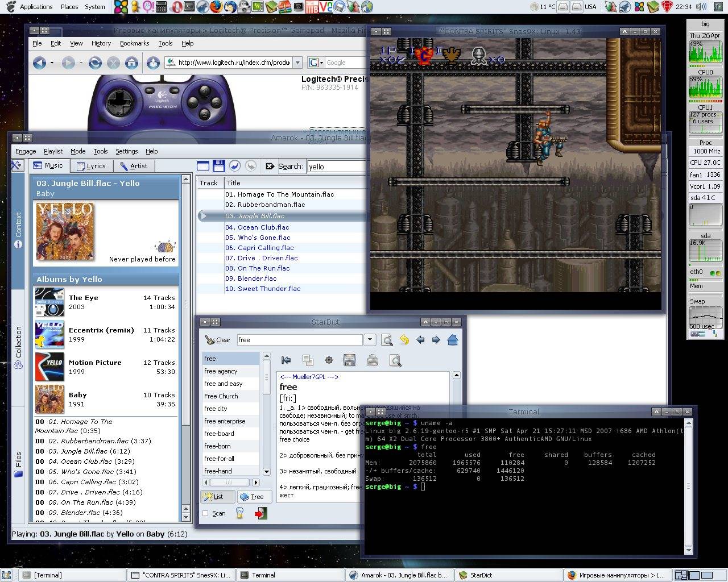Select Amarok Music tab
The image size is (728, 582).
click(49, 165)
